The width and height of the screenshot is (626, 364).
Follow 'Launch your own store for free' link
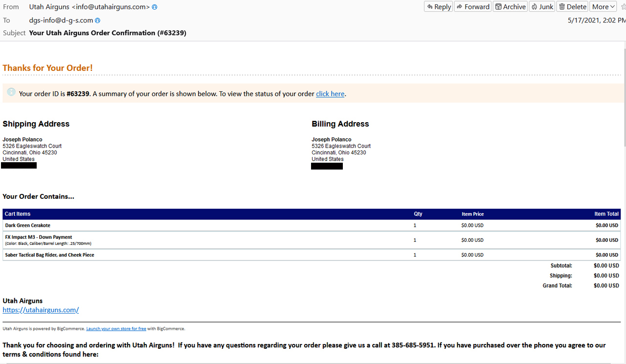click(x=116, y=329)
